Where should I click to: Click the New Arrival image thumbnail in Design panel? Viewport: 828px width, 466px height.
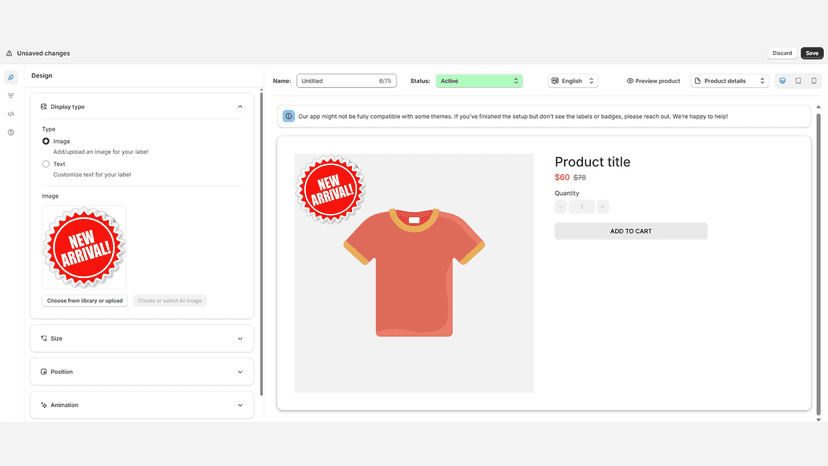click(x=84, y=247)
